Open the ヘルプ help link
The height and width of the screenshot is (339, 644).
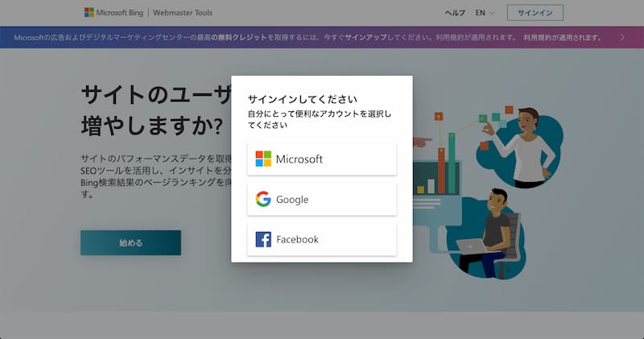click(x=455, y=13)
